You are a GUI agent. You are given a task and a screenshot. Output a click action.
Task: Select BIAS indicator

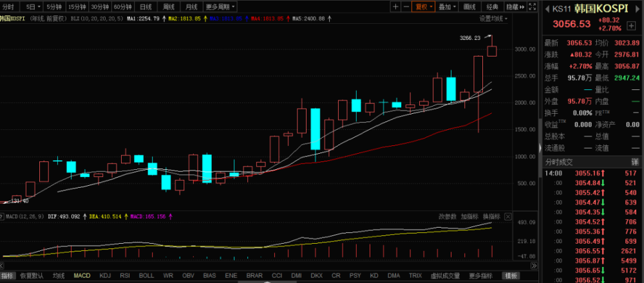pyautogui.click(x=209, y=276)
